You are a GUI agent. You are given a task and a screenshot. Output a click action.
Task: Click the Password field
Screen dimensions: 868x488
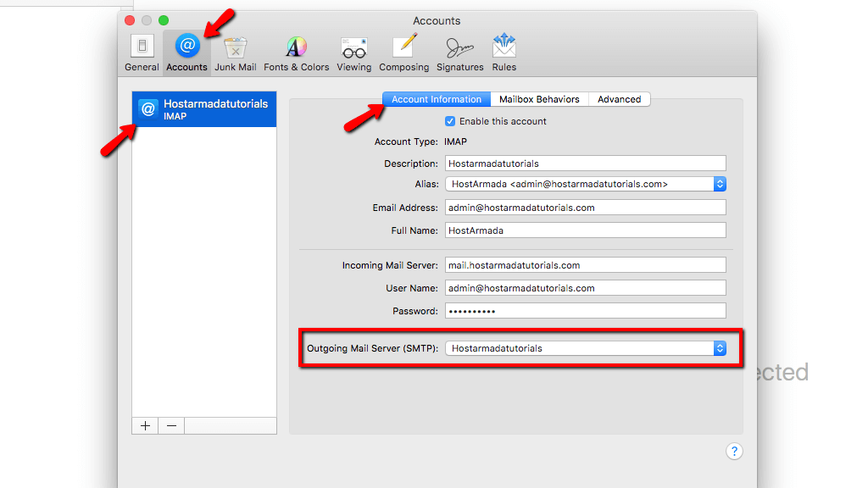click(x=586, y=310)
